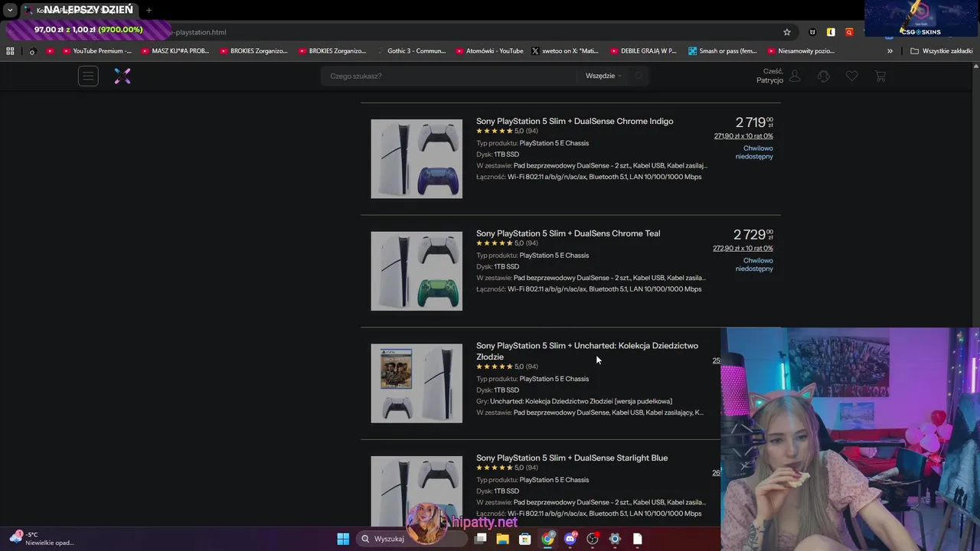Open the Windows Start menu
This screenshot has height=551, width=980.
coord(343,539)
